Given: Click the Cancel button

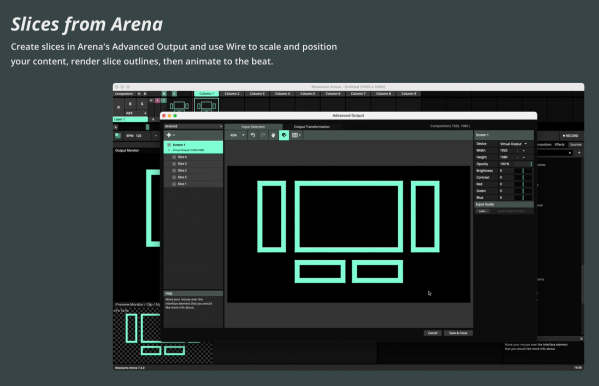Looking at the screenshot, I should (432, 333).
